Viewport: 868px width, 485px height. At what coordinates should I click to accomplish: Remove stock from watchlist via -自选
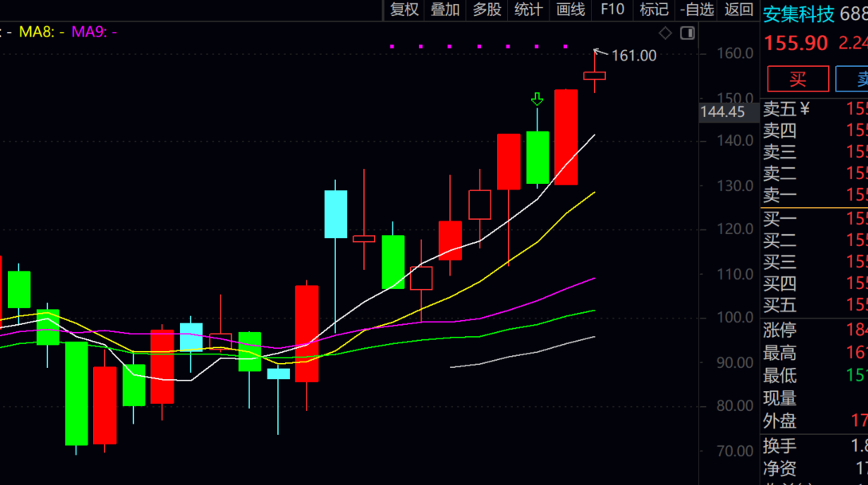tap(697, 10)
